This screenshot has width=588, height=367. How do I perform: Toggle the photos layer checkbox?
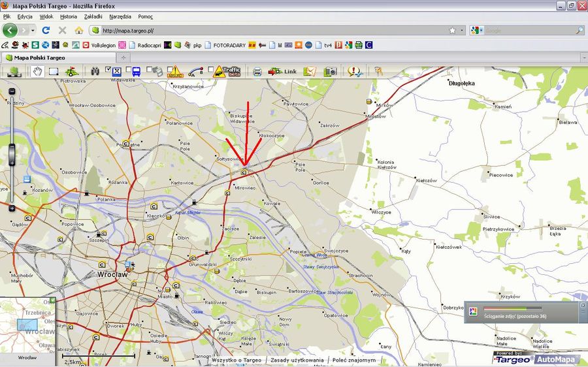pos(149,69)
